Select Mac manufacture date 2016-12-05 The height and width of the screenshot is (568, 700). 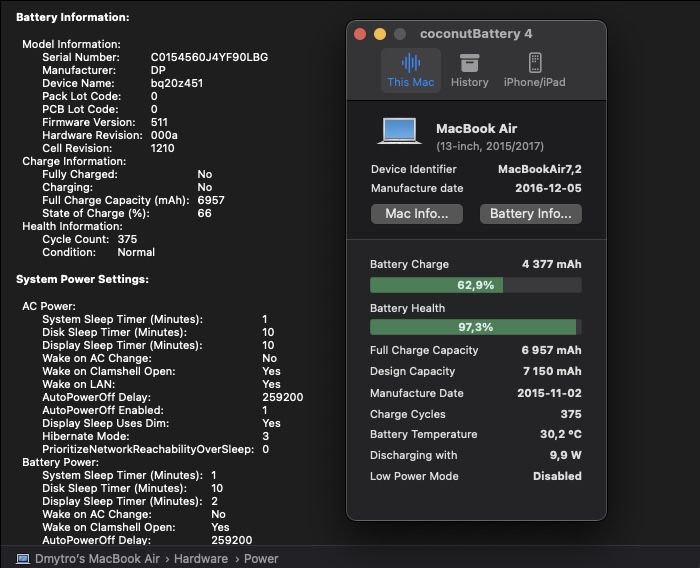(548, 188)
